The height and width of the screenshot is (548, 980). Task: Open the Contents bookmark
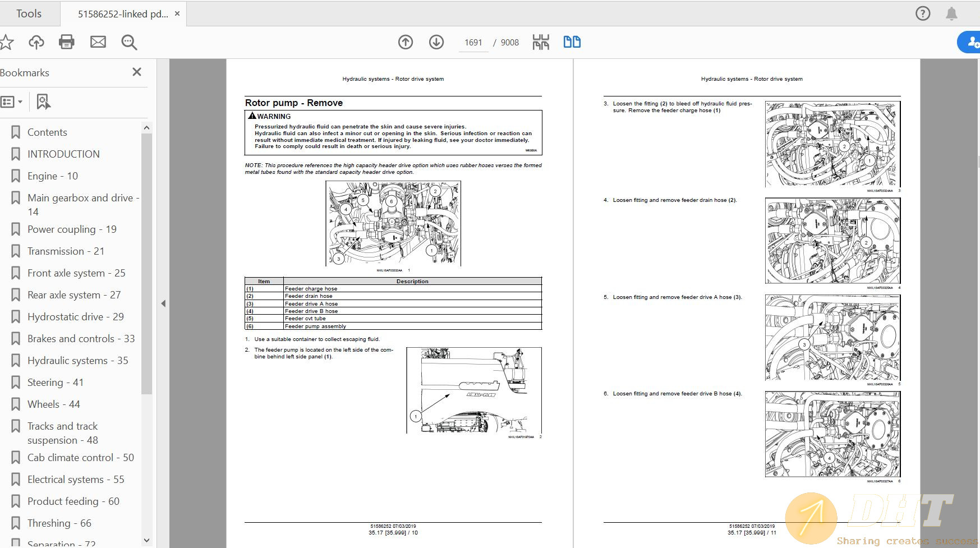pyautogui.click(x=47, y=132)
